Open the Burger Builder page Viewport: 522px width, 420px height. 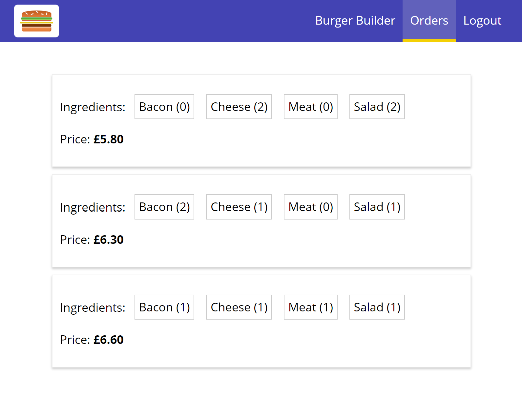click(355, 21)
